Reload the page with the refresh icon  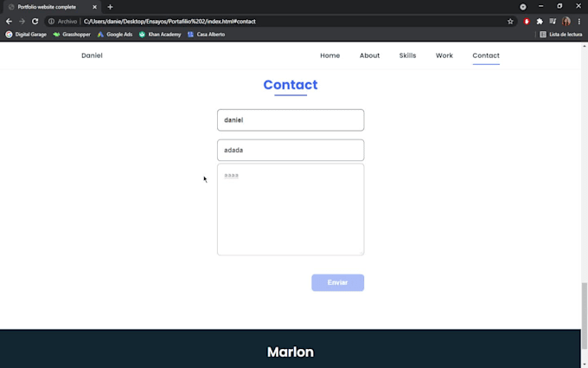coord(35,22)
